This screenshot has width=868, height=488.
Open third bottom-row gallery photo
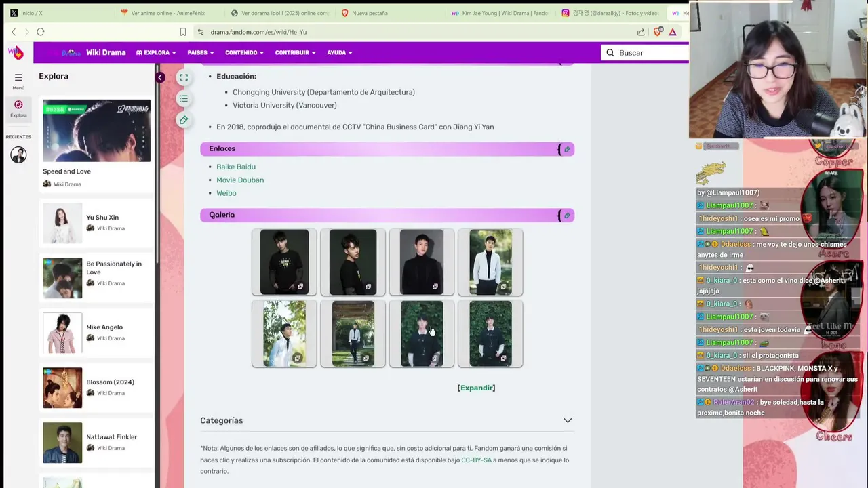coord(422,333)
